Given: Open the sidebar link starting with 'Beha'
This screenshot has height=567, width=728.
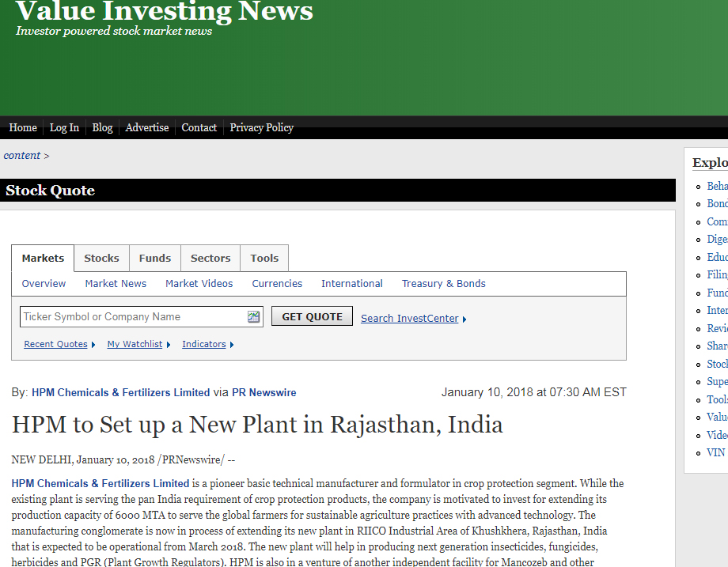Looking at the screenshot, I should (718, 186).
